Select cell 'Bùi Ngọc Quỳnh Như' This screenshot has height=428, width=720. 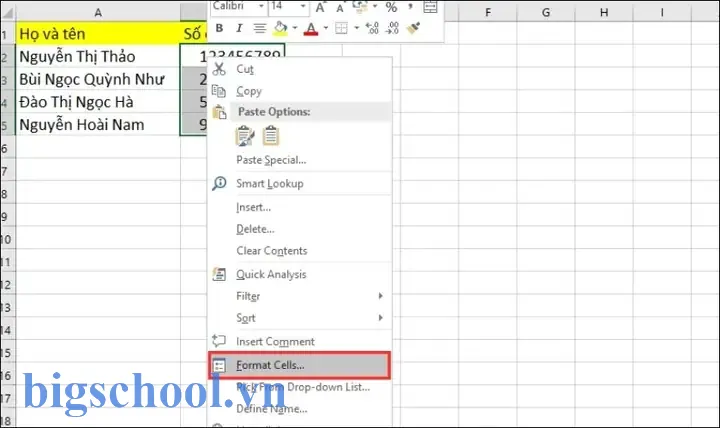pyautogui.click(x=98, y=79)
